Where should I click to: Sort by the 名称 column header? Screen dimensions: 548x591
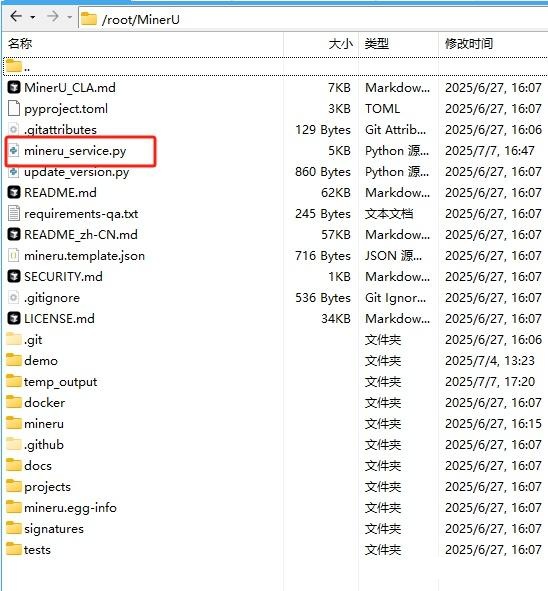(x=20, y=44)
